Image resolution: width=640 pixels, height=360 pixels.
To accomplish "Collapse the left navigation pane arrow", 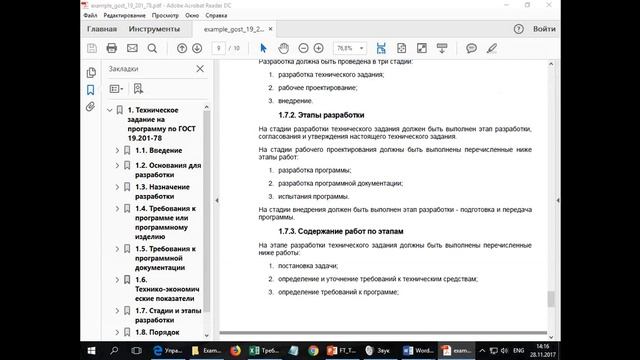I will point(217,200).
